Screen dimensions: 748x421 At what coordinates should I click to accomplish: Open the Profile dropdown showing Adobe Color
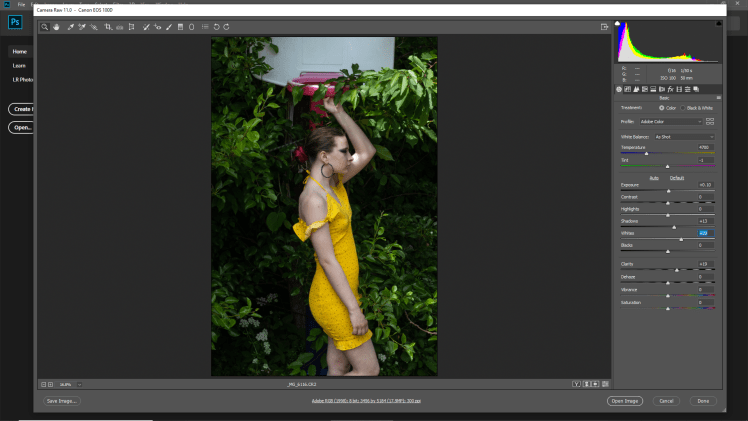pyautogui.click(x=670, y=121)
